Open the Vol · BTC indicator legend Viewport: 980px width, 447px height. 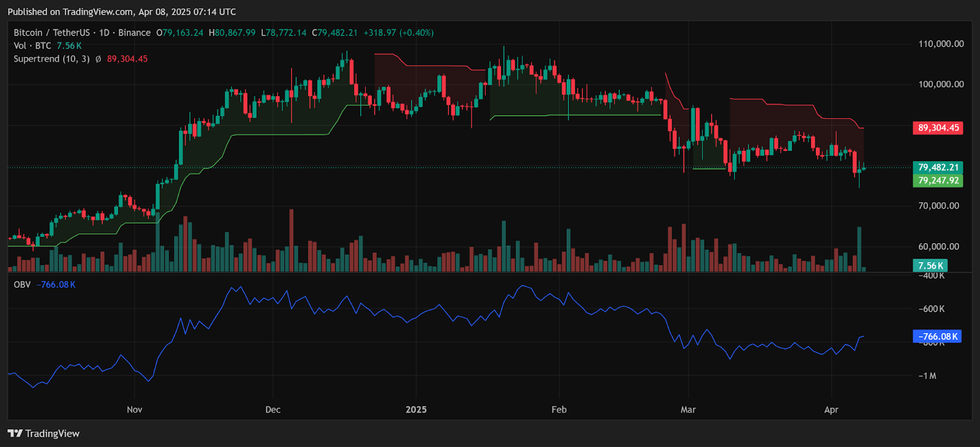(x=32, y=46)
